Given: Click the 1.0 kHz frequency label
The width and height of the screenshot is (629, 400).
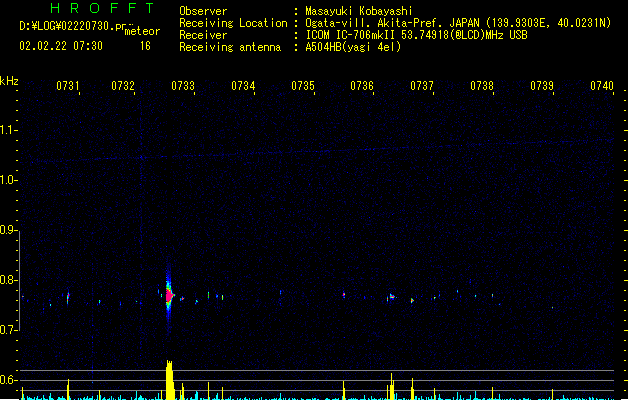Looking at the screenshot, I should click(x=8, y=180).
